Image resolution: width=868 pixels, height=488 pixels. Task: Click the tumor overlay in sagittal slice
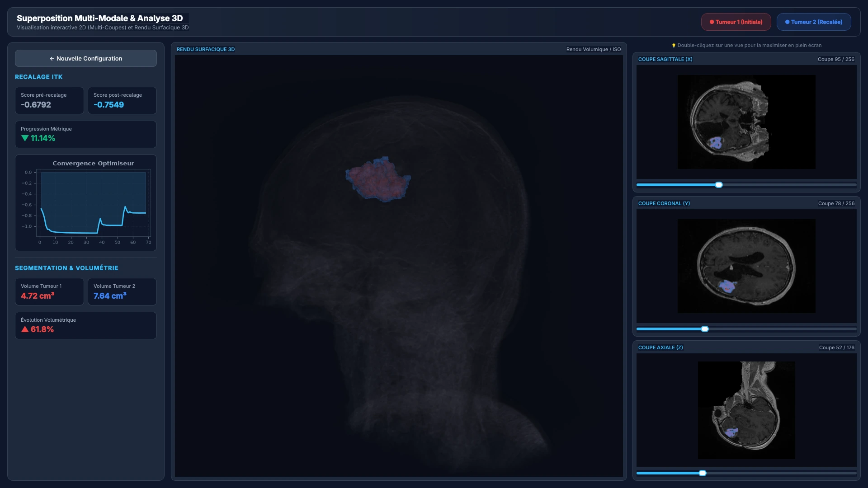pos(715,144)
